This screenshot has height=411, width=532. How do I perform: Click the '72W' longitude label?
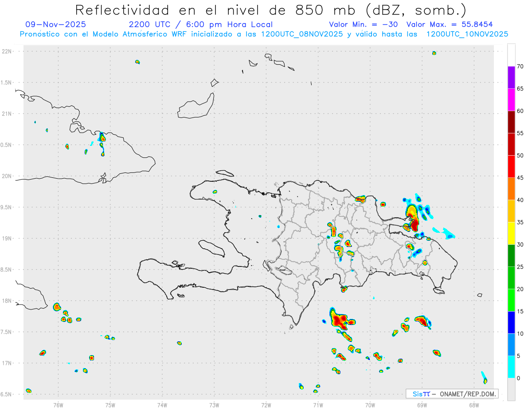click(x=266, y=404)
